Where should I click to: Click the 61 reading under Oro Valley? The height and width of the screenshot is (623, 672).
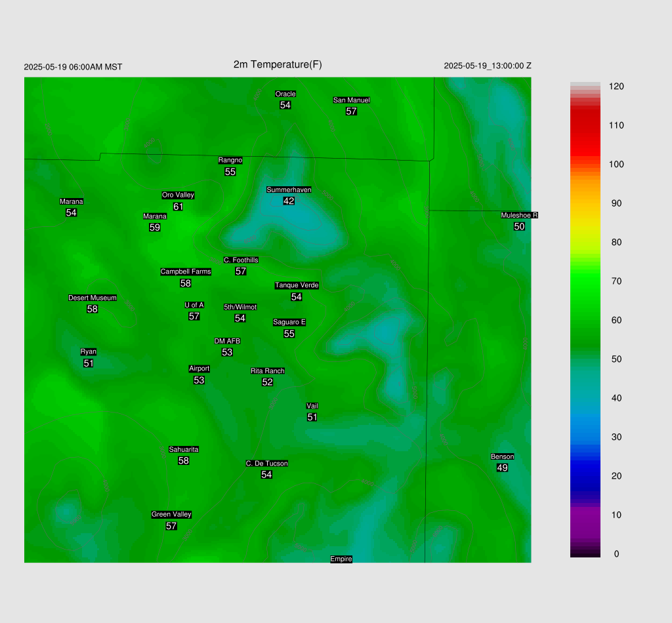(x=178, y=207)
